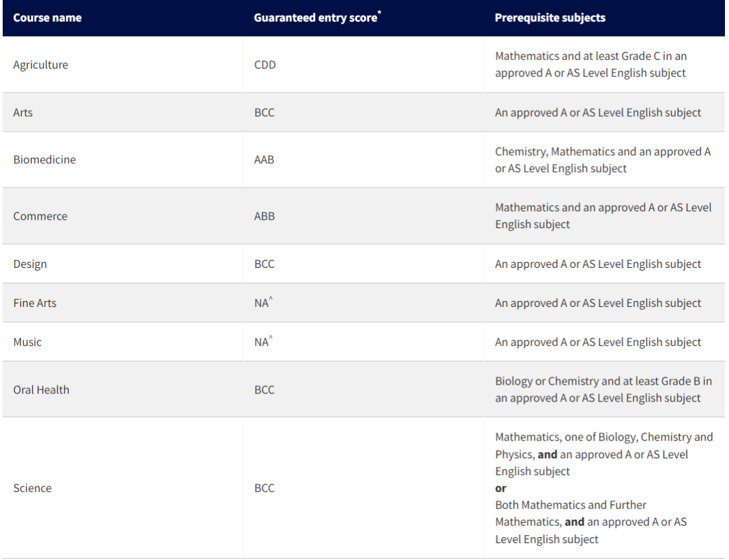The image size is (729, 560).
Task: Click the NA score beside Music
Action: tap(262, 342)
